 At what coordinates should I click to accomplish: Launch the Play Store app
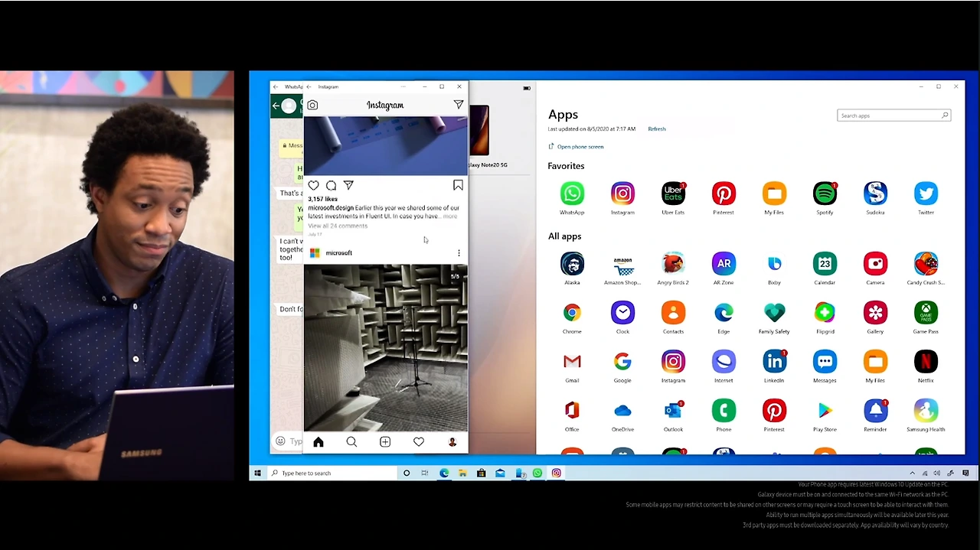point(825,411)
